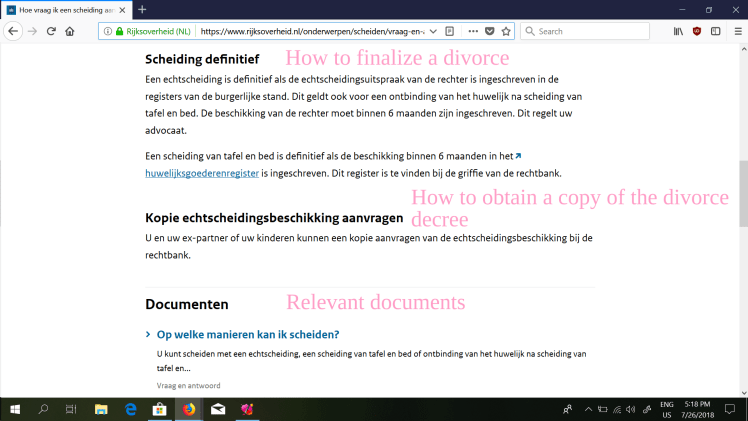Open the huwelijksgoederenregister link
The height and width of the screenshot is (421, 748).
[x=202, y=173]
